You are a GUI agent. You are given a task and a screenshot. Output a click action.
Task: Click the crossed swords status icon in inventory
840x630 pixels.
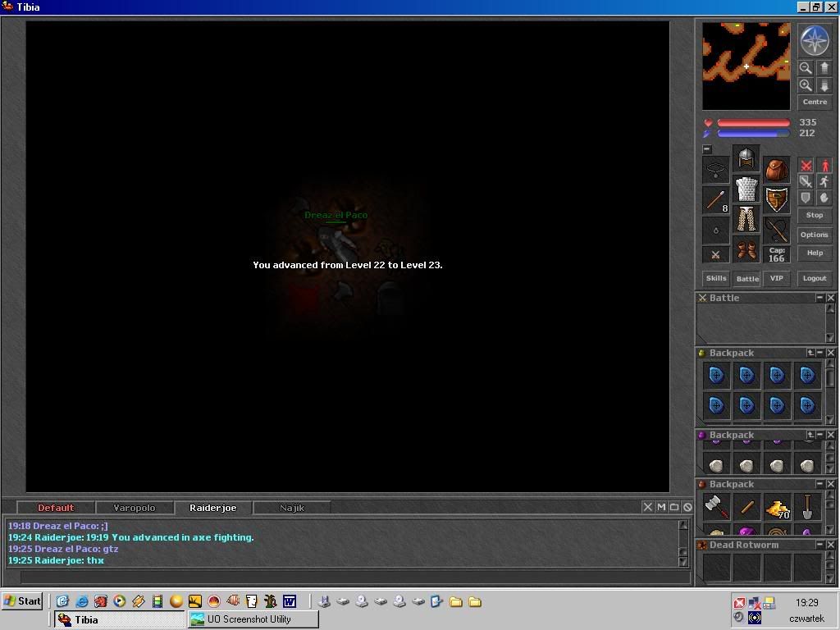715,255
